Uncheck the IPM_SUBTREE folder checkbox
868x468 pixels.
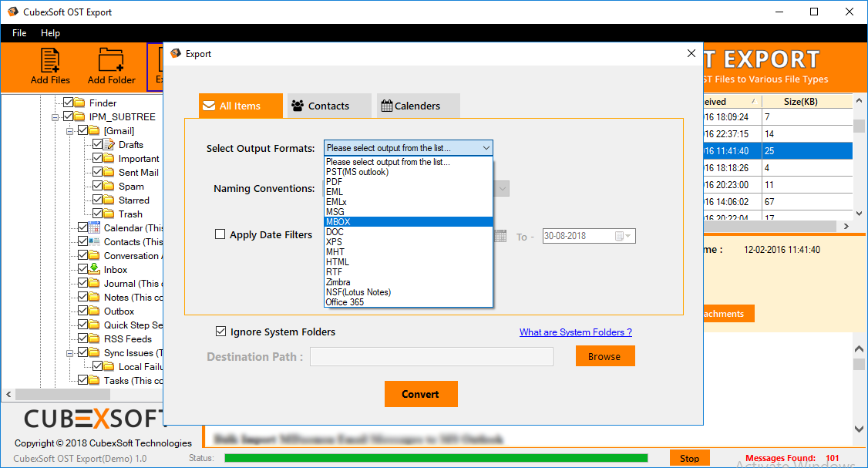coord(69,116)
